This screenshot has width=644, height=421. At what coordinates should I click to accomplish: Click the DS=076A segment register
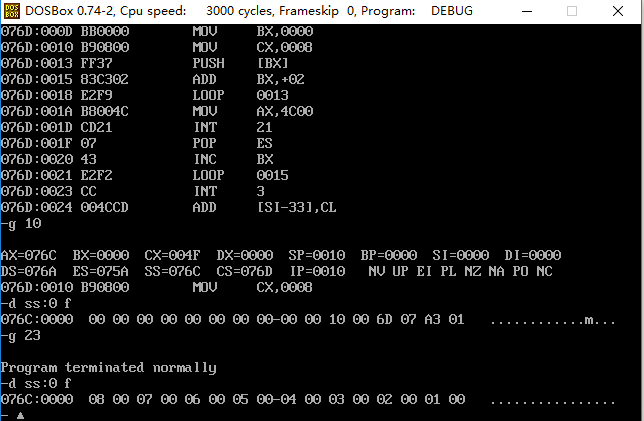pos(29,271)
